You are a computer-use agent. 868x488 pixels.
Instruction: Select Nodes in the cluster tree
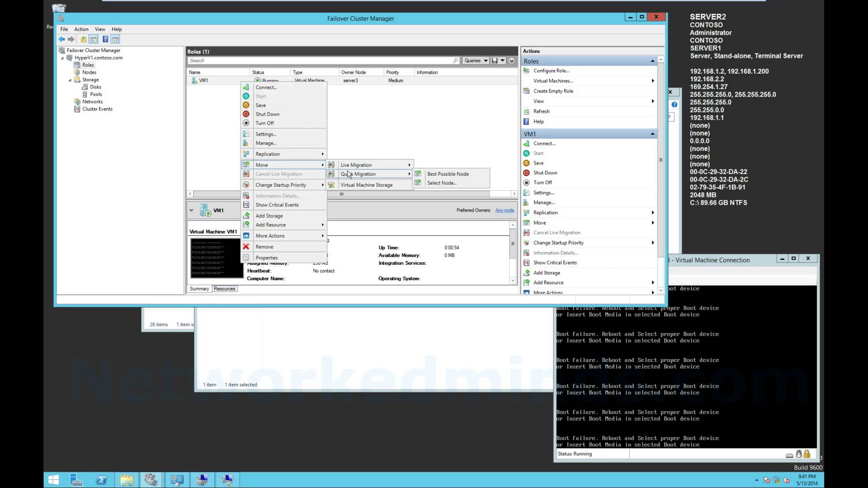click(x=89, y=72)
